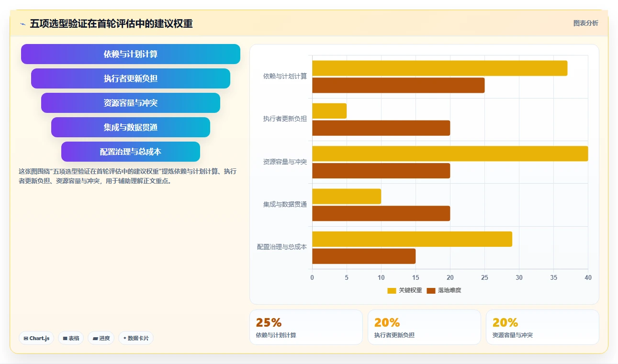Click the brown 集成与数据贯通 chart bar

381,213
